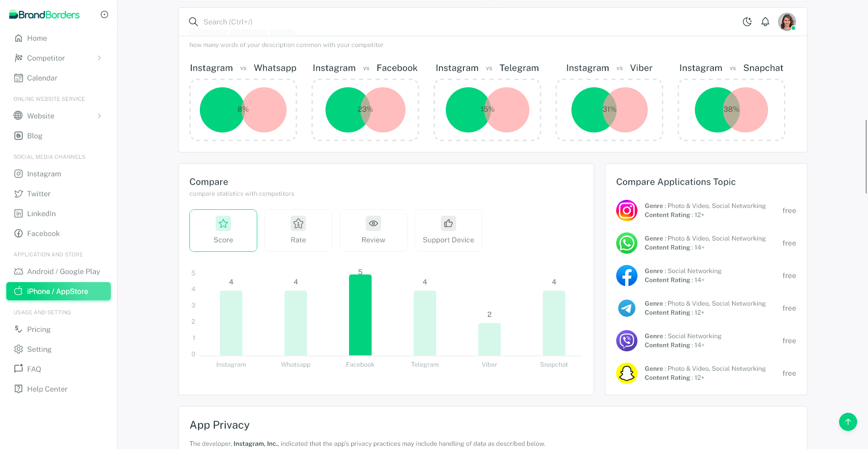Click the Pricing dollar icon
Viewport: 868px width, 449px height.
point(19,329)
